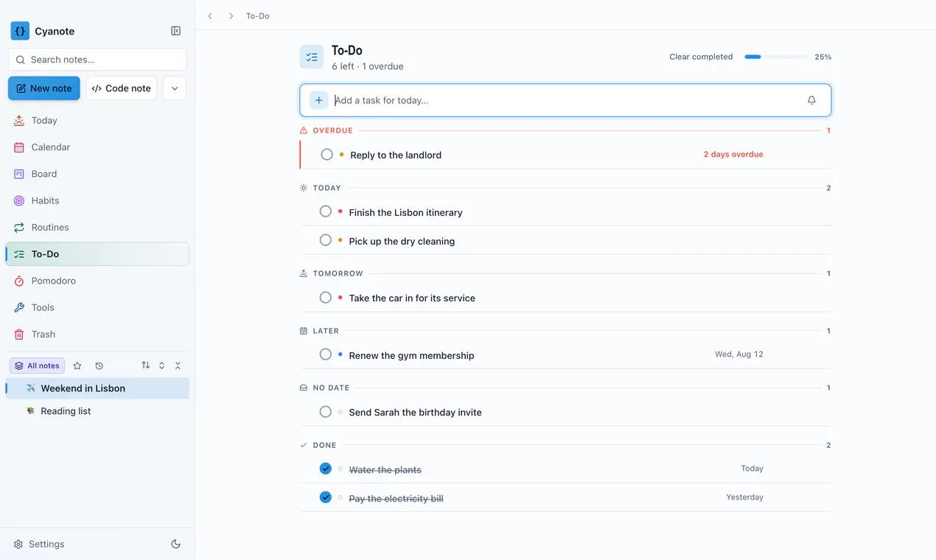Check Send Sarah the birthday invite
936x560 pixels.
(325, 412)
